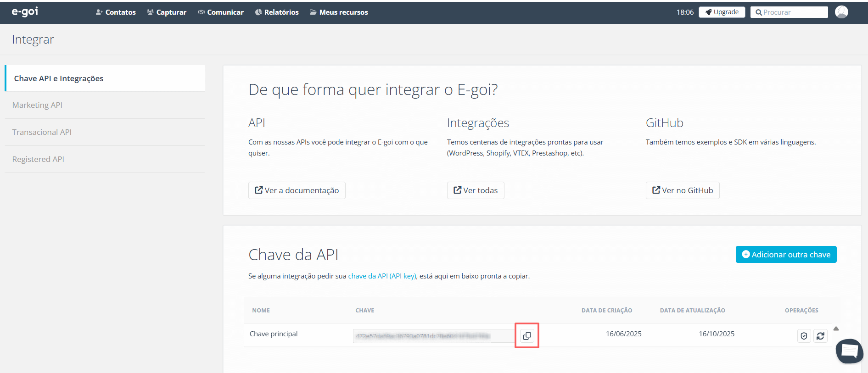Screen dimensions: 868x373
Task: Open the Meus recursos menu
Action: point(339,12)
